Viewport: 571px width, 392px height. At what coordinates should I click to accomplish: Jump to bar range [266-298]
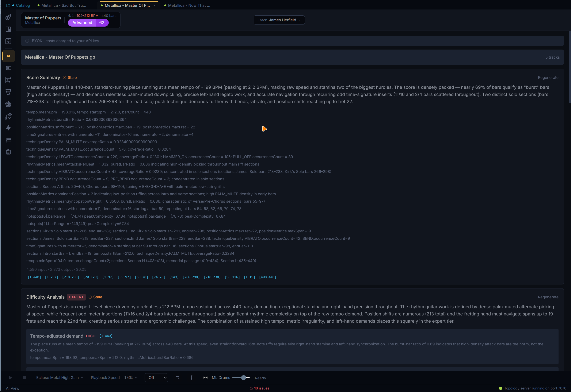[191, 277]
